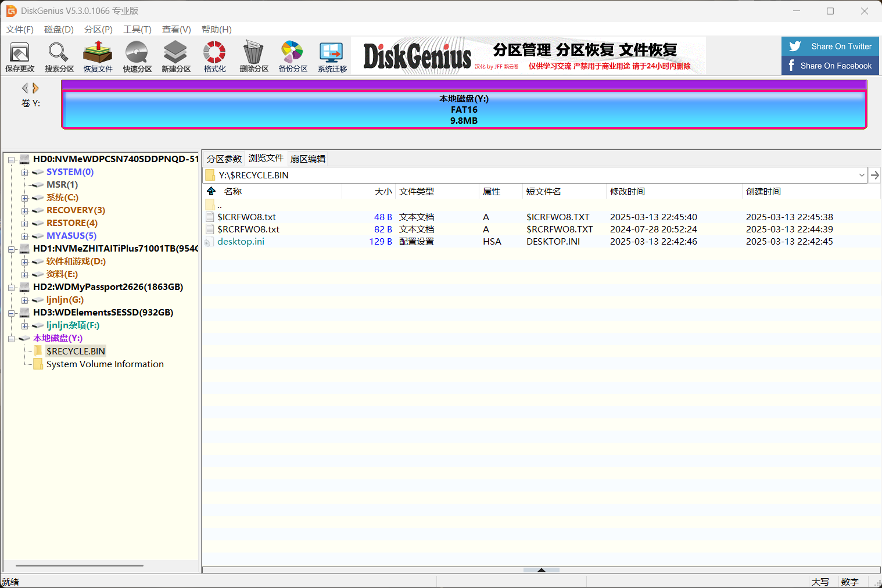
Task: Click the Y: FAT16 partition bar
Action: [464, 109]
